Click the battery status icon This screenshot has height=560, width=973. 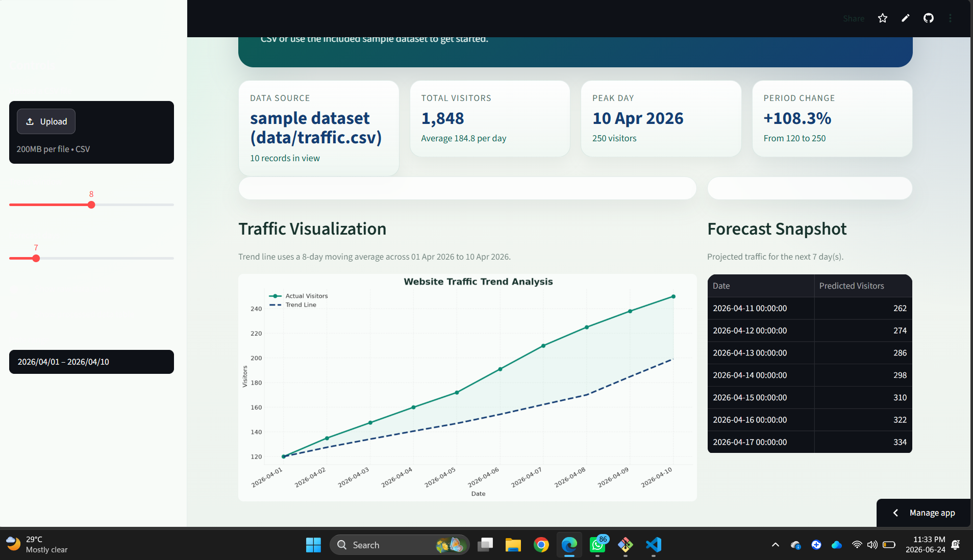click(889, 545)
